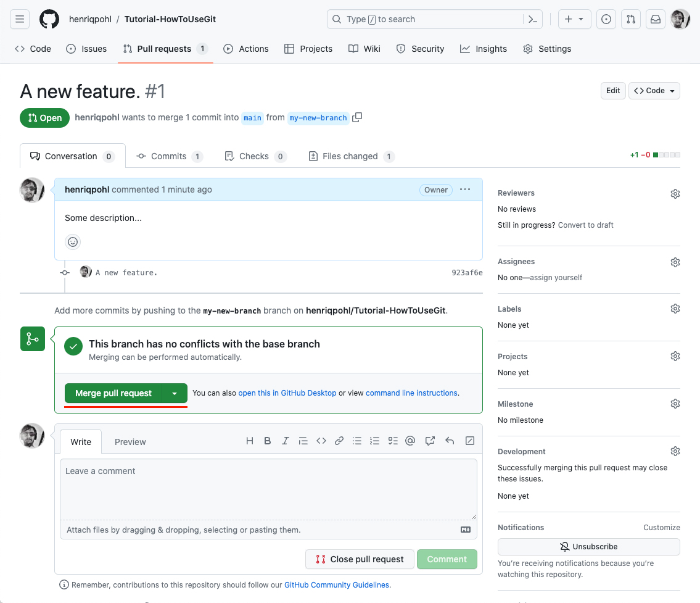Copy the my-new-branch branch name
700x603 pixels.
[357, 117]
